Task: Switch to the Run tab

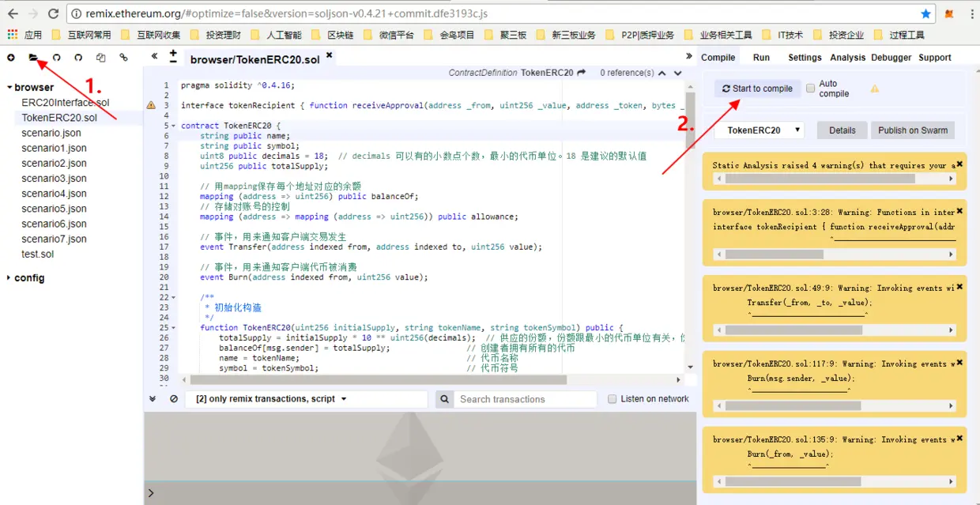Action: 761,58
